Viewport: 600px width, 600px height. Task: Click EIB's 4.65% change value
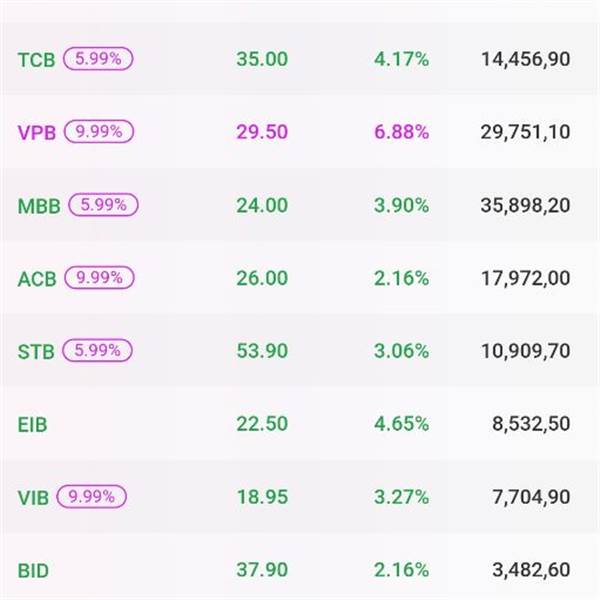click(401, 425)
